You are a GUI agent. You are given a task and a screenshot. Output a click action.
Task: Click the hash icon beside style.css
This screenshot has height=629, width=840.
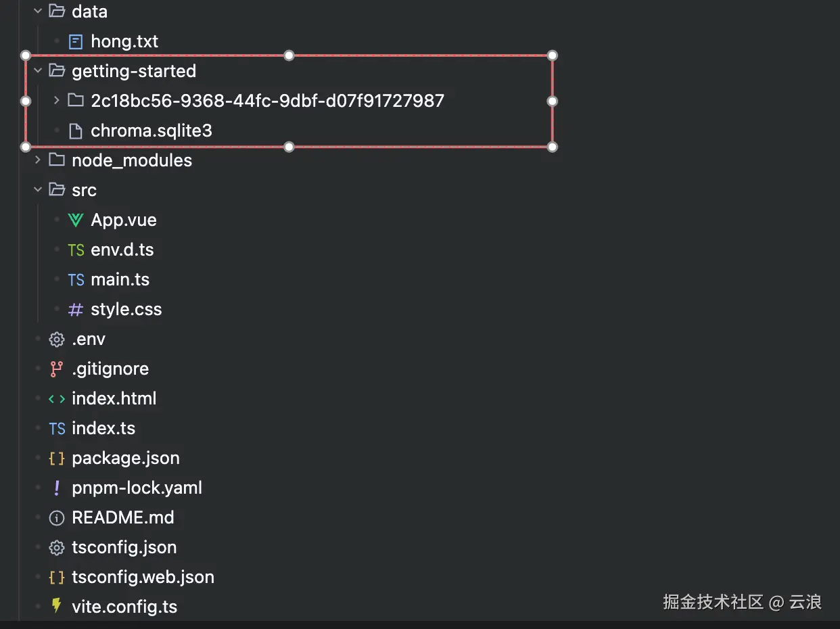(x=76, y=310)
